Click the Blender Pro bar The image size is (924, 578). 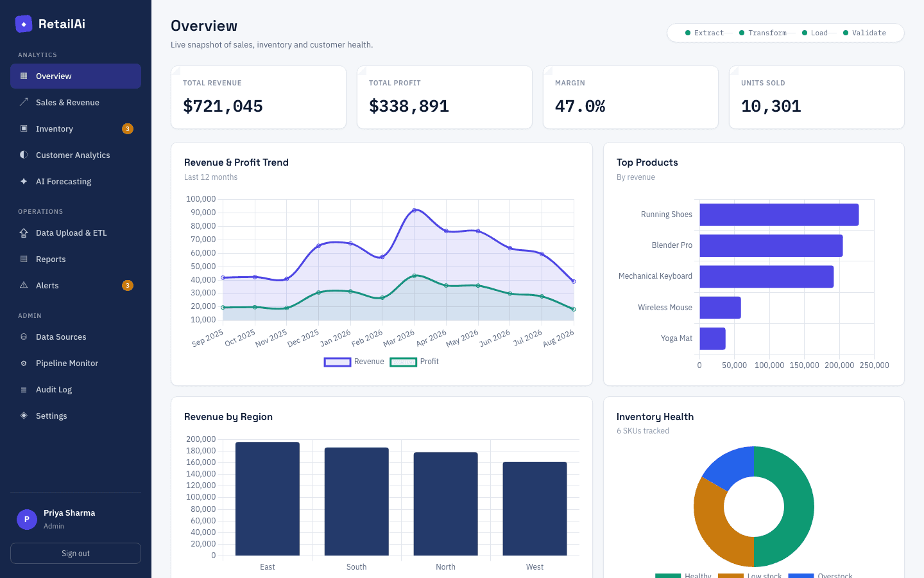pyautogui.click(x=771, y=245)
